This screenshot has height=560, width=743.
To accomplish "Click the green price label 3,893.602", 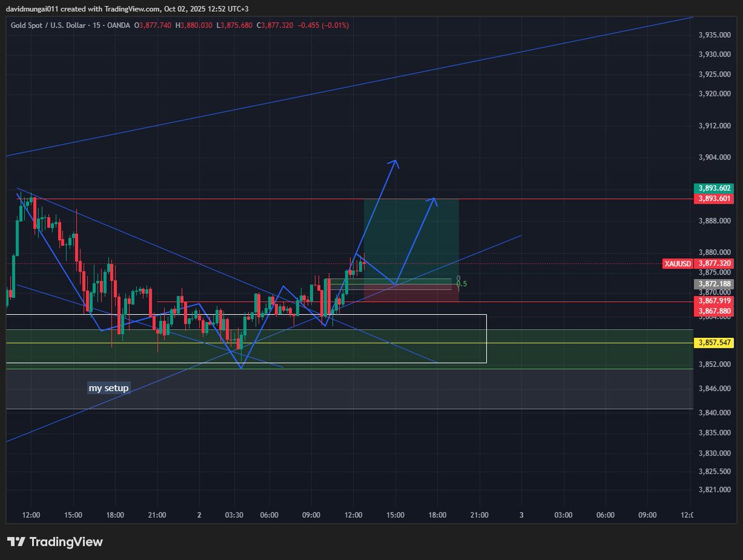I will (x=714, y=188).
